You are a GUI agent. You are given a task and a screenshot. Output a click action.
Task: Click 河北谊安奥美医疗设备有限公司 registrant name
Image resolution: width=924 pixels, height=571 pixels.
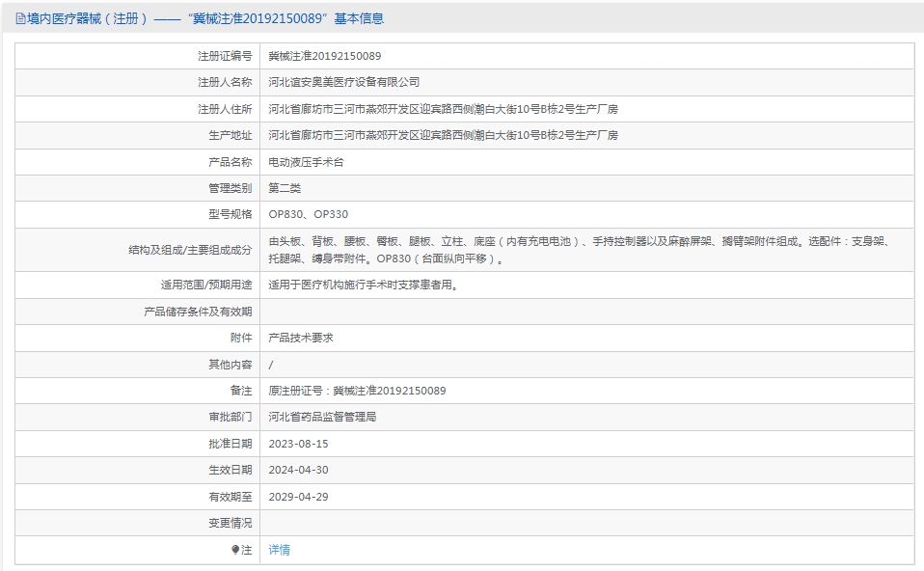click(x=343, y=82)
